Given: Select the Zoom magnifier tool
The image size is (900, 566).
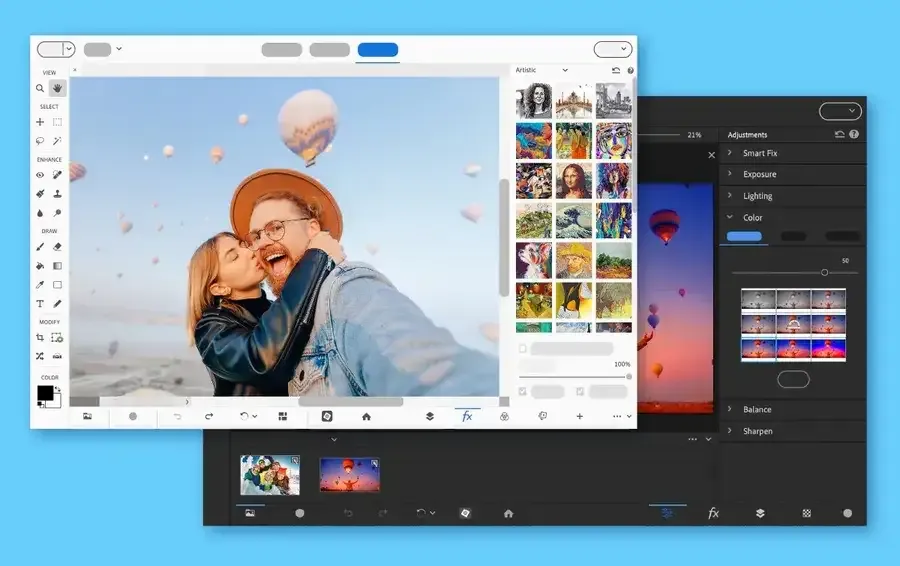Looking at the screenshot, I should [40, 88].
